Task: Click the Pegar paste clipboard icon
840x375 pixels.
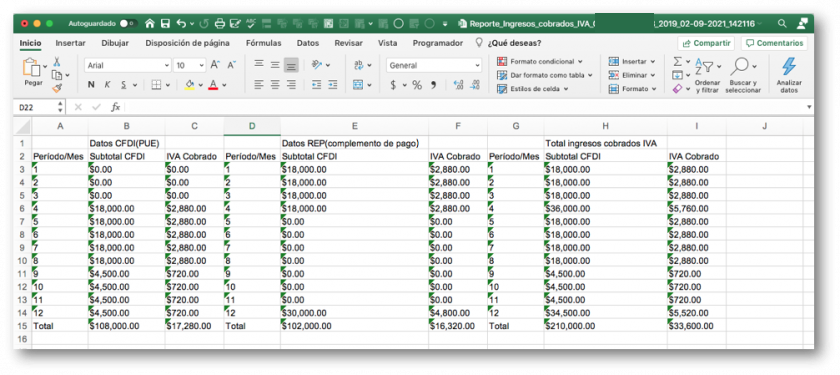Action: tap(33, 68)
